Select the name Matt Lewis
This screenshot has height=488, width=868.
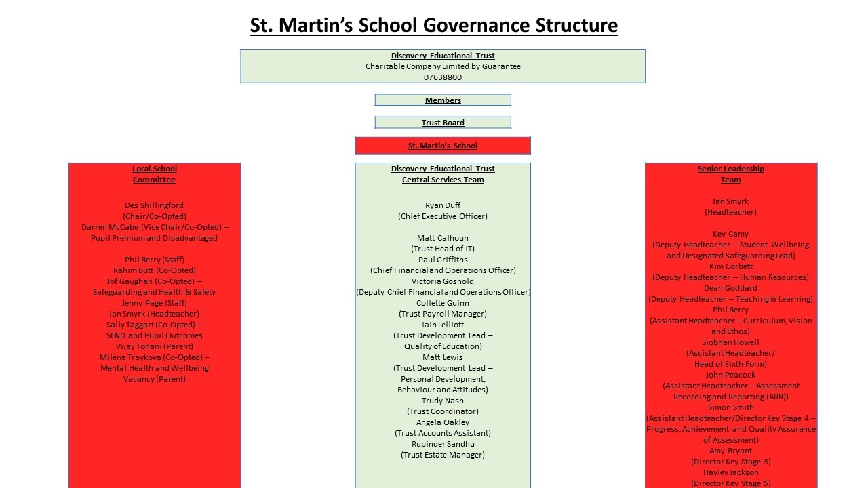click(443, 357)
